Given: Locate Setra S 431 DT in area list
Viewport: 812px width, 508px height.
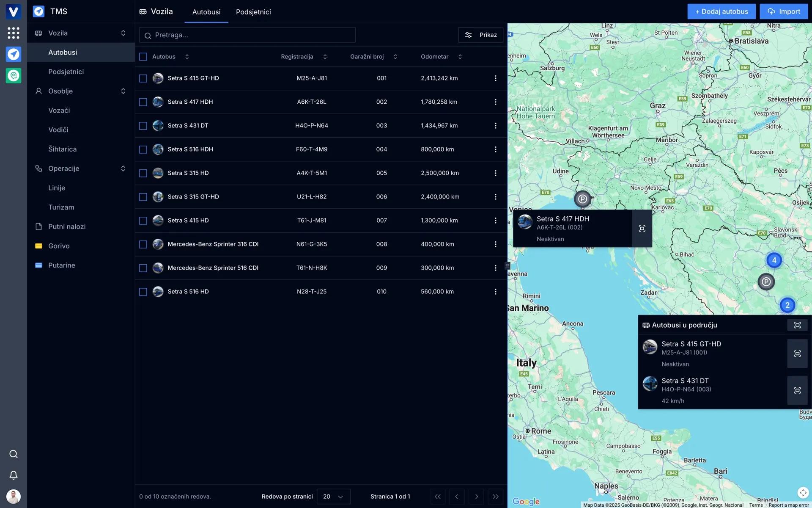Looking at the screenshot, I should click(x=797, y=390).
